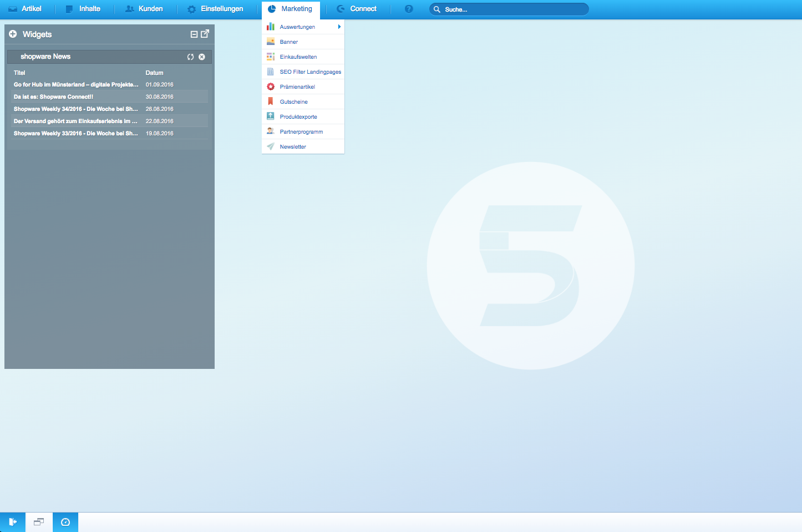This screenshot has height=532, width=802.
Task: Collapse the Marketing menu
Action: 291,9
